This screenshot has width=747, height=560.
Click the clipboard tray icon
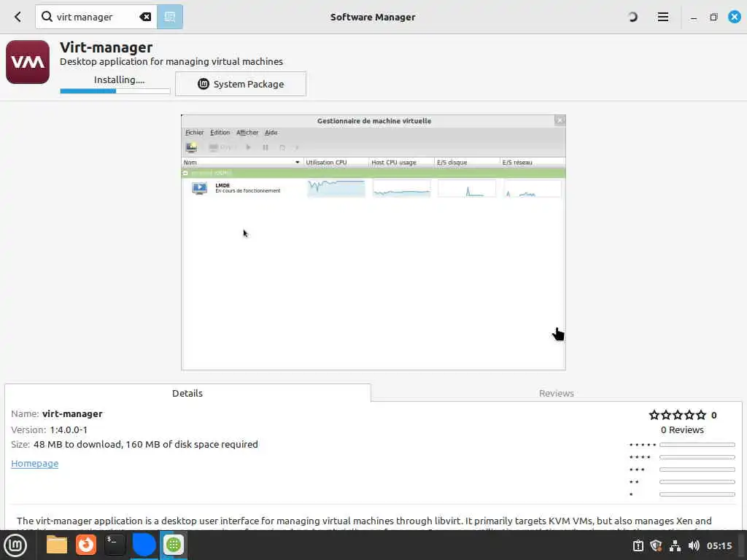(638, 545)
